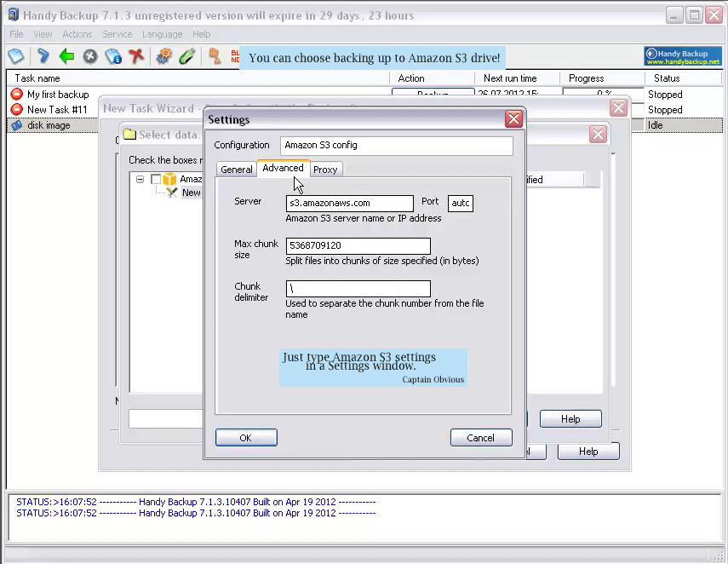The height and width of the screenshot is (564, 728).
Task: Open settings via the gear toolbar icon
Action: pos(163,56)
